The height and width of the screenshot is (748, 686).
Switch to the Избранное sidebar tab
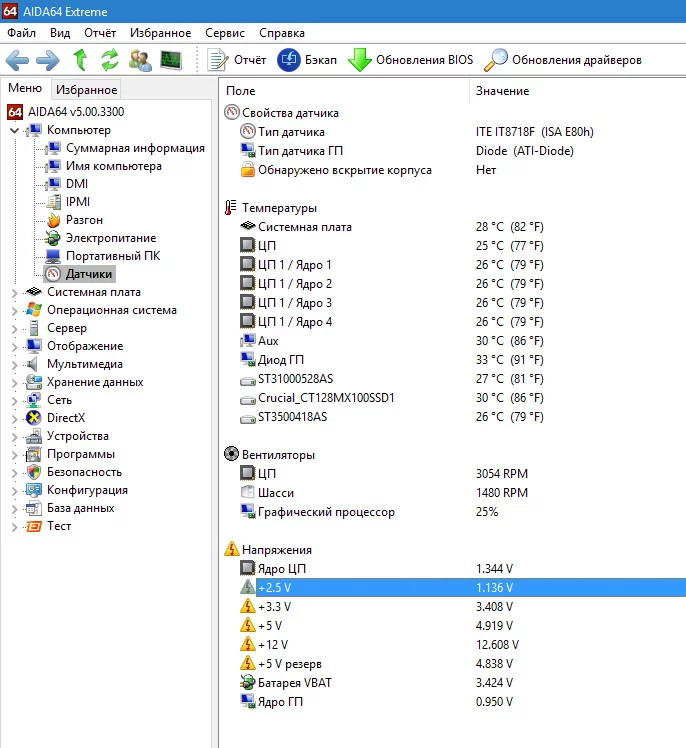click(86, 90)
